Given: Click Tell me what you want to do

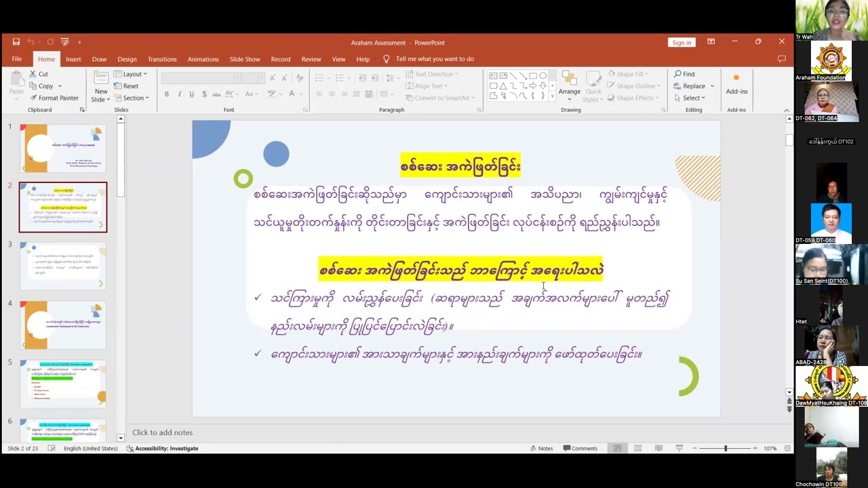Looking at the screenshot, I should (x=435, y=59).
